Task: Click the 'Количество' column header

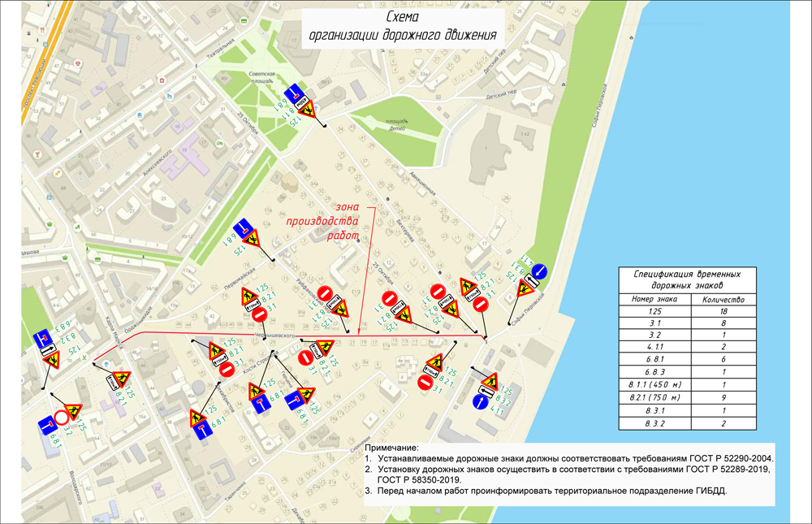Action: pyautogui.click(x=721, y=298)
